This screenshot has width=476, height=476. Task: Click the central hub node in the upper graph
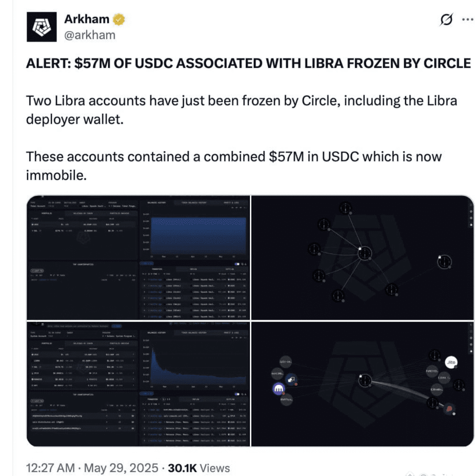[x=365, y=253]
